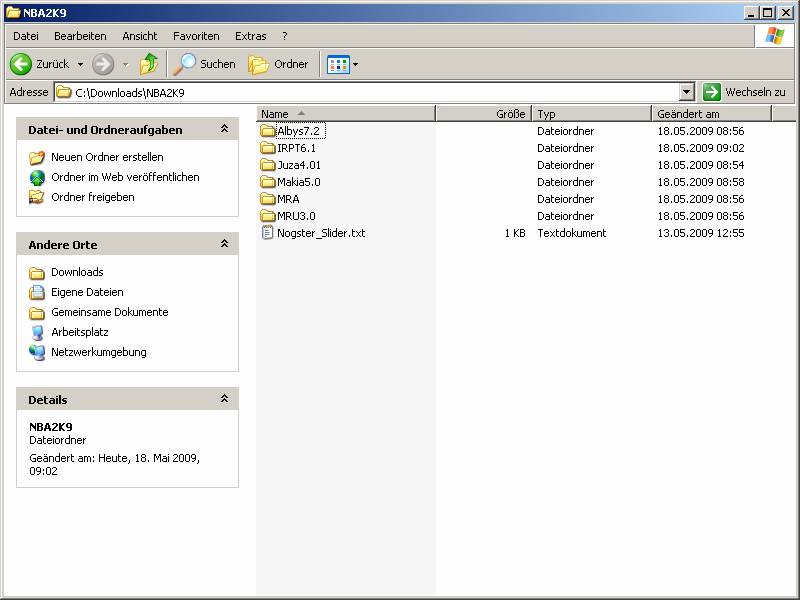This screenshot has height=600, width=800.
Task: Click date 18.05.2009 09:02
Action: [x=701, y=148]
